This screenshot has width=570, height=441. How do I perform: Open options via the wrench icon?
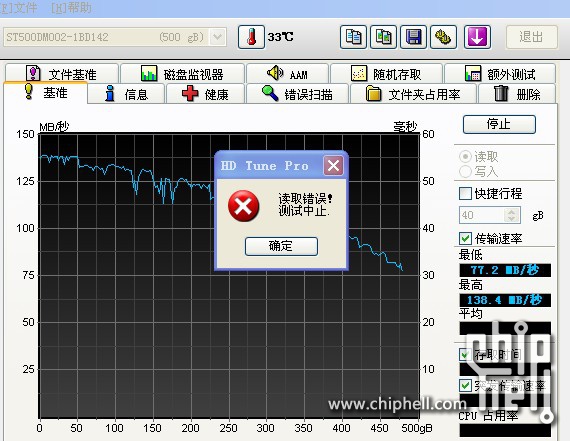[x=443, y=37]
